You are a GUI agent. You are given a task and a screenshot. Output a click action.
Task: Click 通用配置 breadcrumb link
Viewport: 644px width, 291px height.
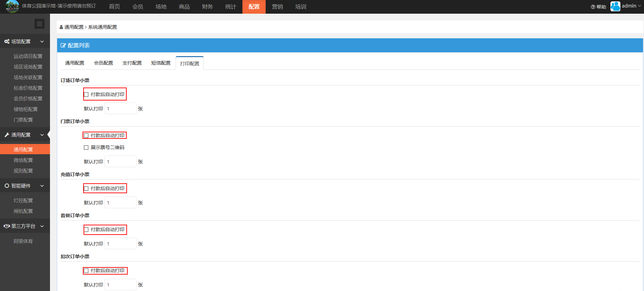[74, 27]
